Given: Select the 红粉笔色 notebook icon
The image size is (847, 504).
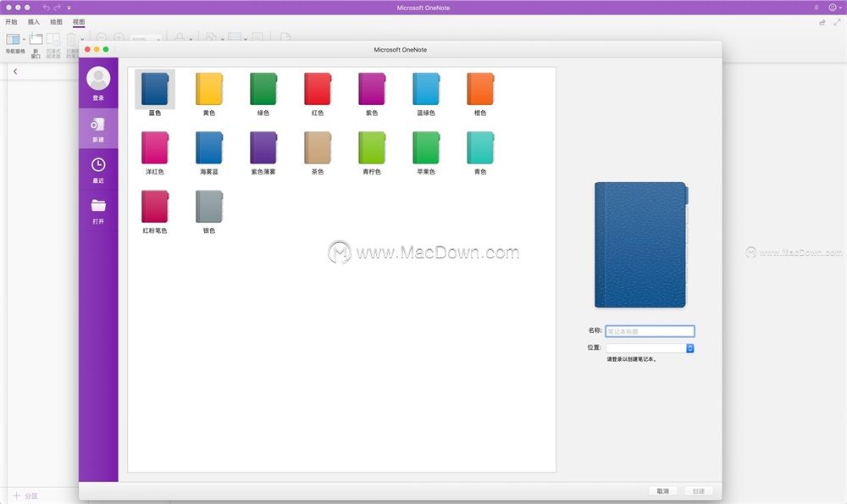Looking at the screenshot, I should click(x=155, y=207).
